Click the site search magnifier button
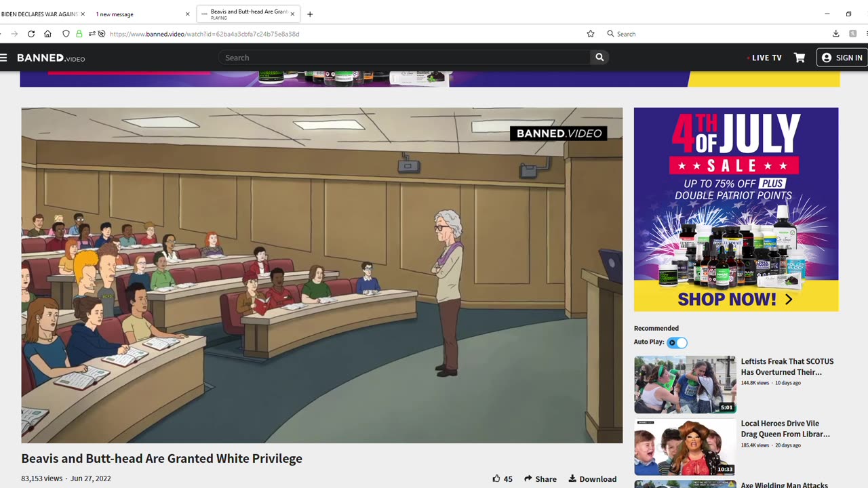This screenshot has width=868, height=488. (599, 58)
